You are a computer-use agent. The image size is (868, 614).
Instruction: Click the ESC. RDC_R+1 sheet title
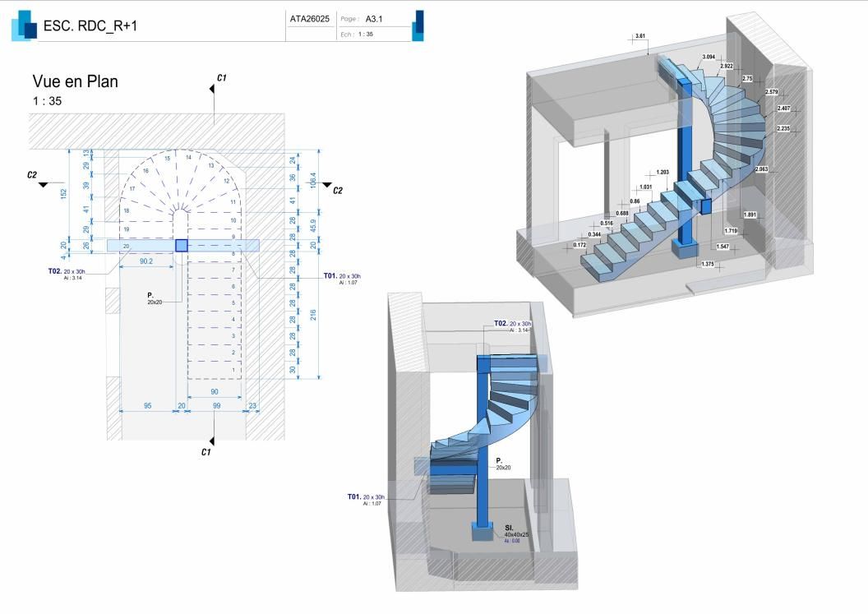click(90, 26)
